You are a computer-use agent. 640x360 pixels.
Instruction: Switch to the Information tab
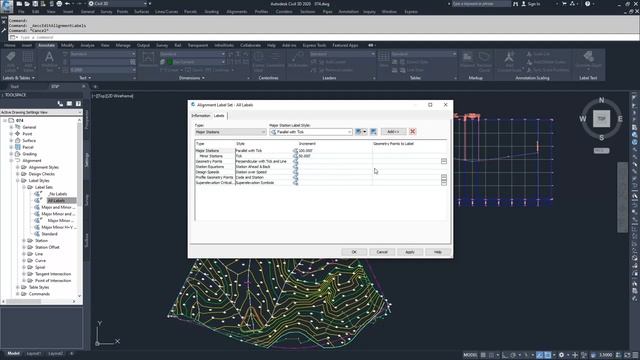[x=201, y=116]
